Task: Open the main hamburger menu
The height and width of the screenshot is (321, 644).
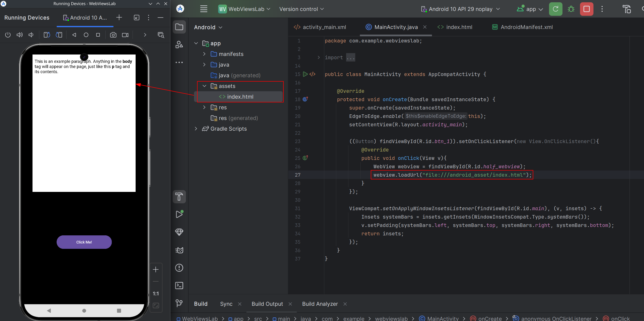Action: (204, 9)
